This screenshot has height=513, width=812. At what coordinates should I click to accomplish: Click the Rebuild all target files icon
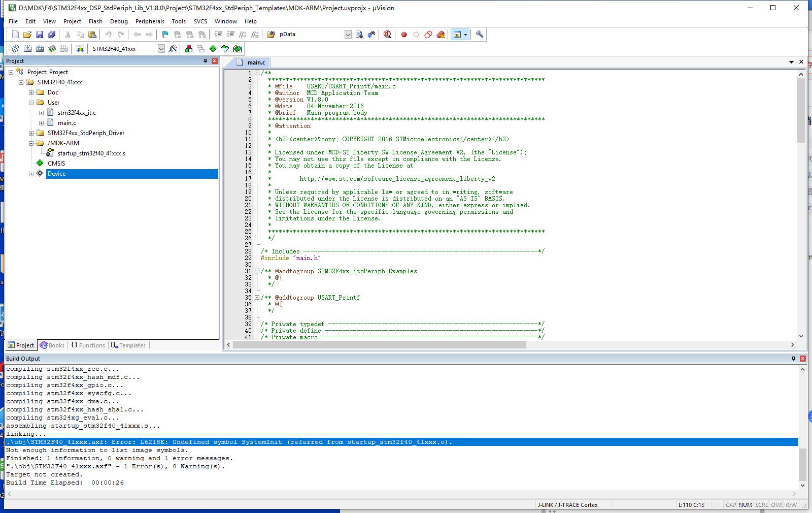[40, 48]
